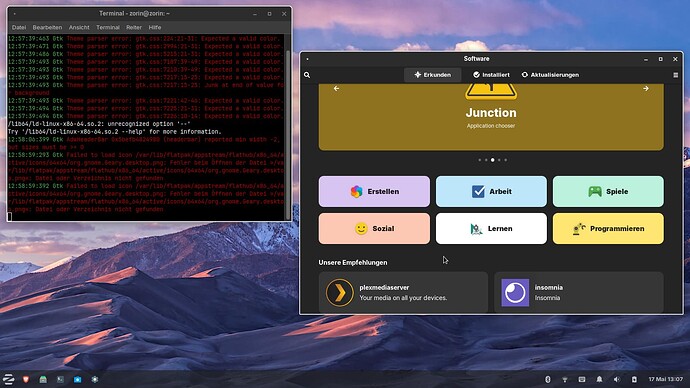The image size is (690, 388).
Task: Select the first carousel page dot
Action: coord(480,160)
